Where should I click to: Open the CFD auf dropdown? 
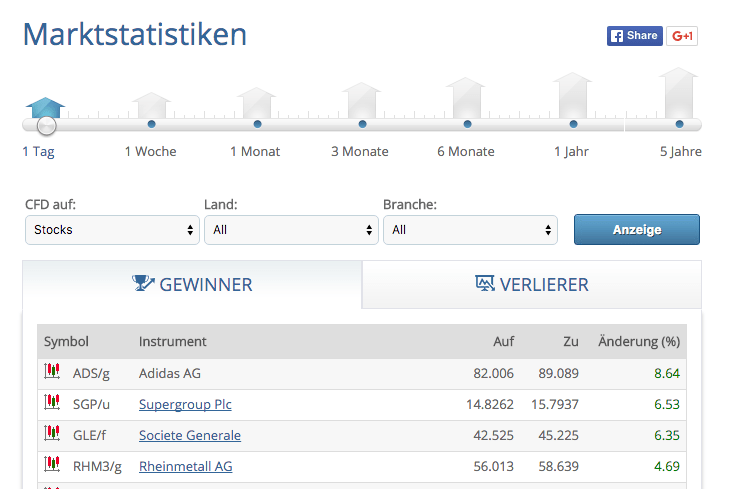point(112,230)
